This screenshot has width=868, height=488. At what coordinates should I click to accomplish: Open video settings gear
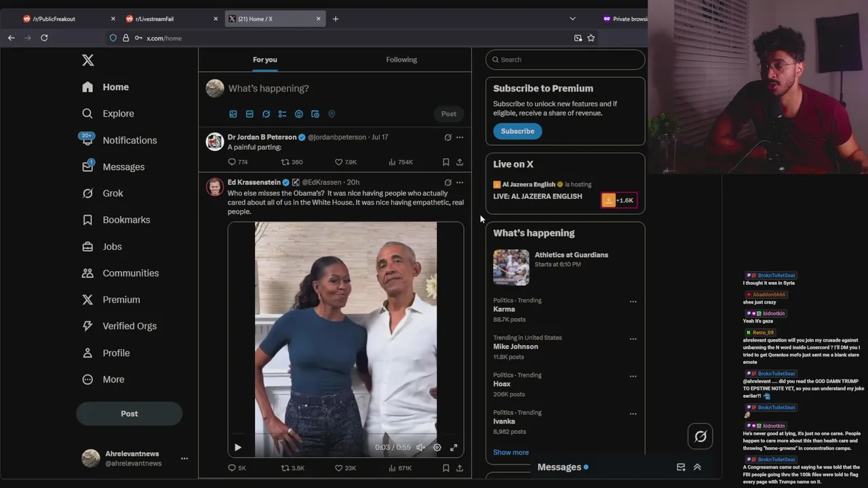pyautogui.click(x=437, y=447)
